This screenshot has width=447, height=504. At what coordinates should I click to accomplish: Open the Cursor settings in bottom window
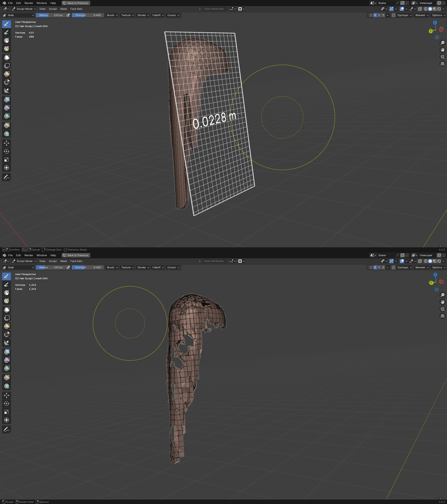coord(173,268)
